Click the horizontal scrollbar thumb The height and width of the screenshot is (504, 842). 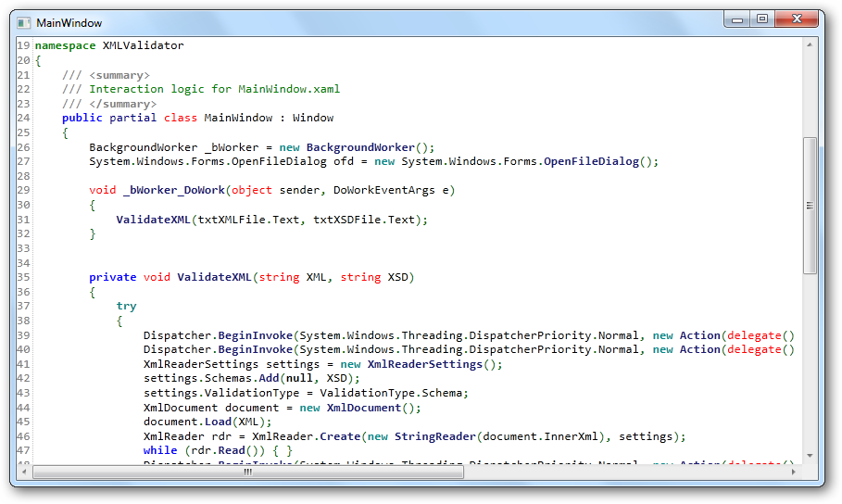pos(248,472)
